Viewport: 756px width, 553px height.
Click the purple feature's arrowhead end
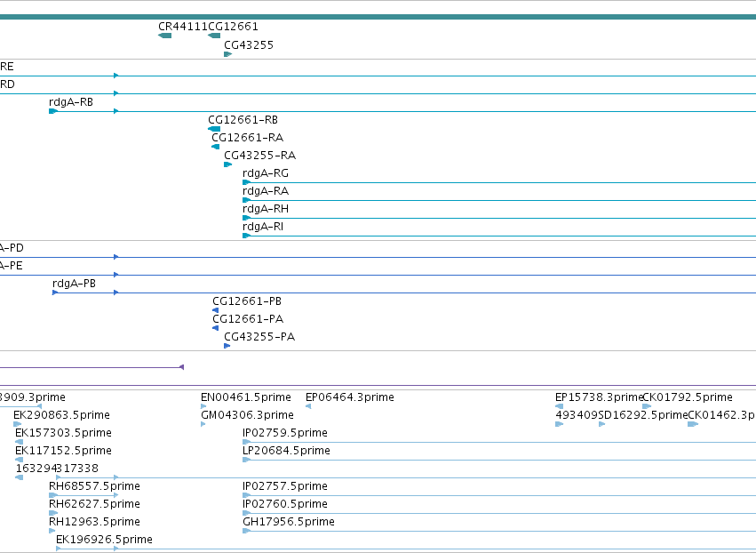pos(182,367)
